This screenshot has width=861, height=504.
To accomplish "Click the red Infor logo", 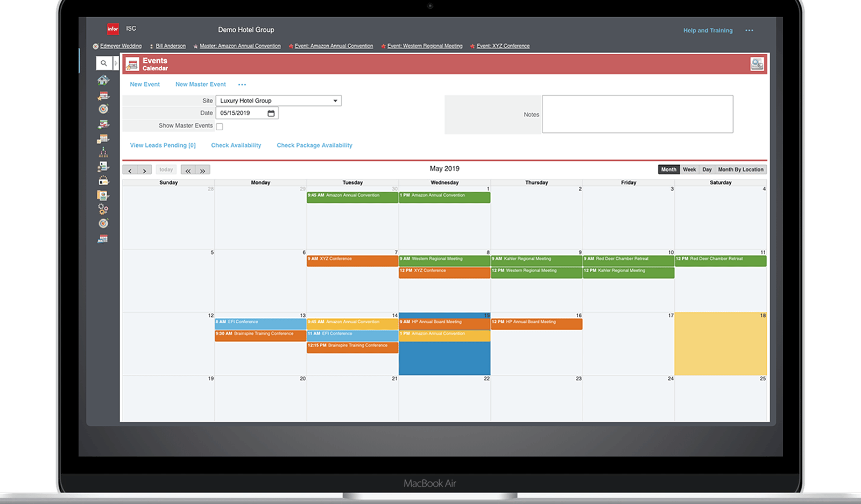I will (x=113, y=29).
